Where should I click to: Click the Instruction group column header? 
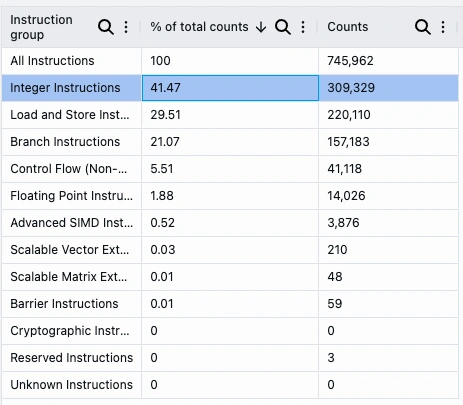41,27
